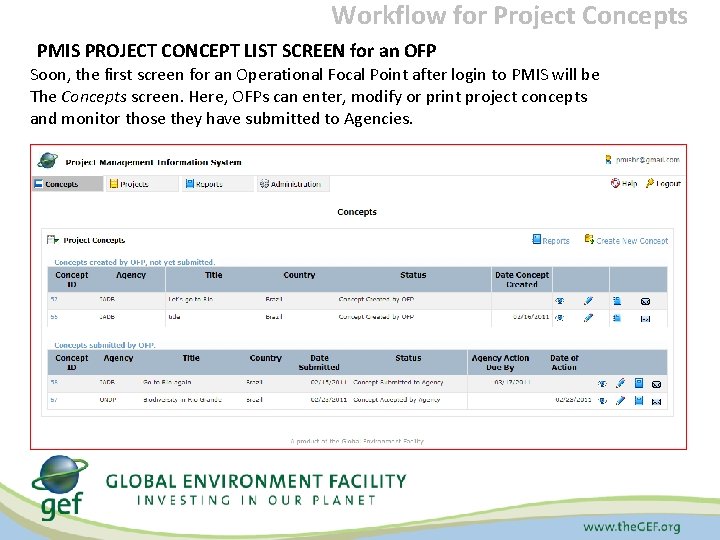Open the Administration tab
This screenshot has height=540, width=720.
click(x=293, y=184)
